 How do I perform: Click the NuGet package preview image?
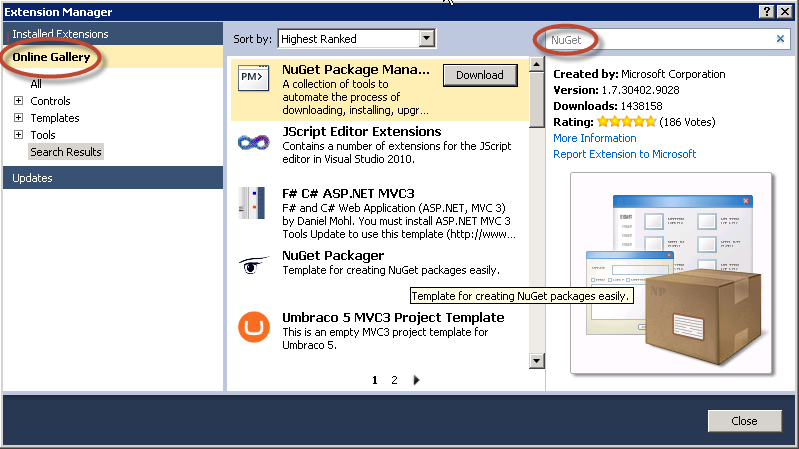[x=671, y=273]
